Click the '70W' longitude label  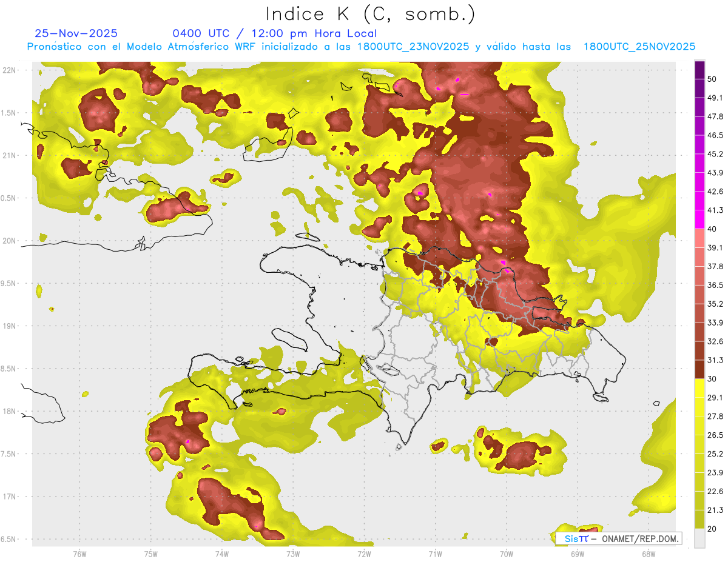click(x=507, y=554)
